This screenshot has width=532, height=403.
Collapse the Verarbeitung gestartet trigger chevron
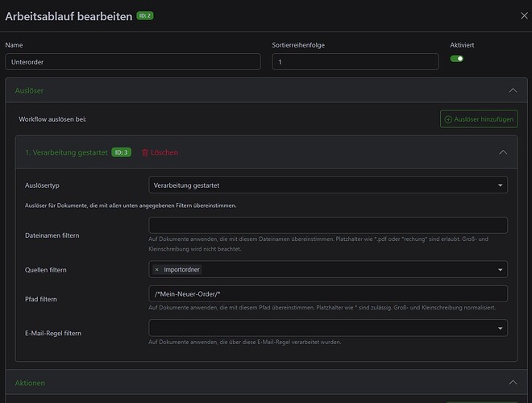(503, 152)
